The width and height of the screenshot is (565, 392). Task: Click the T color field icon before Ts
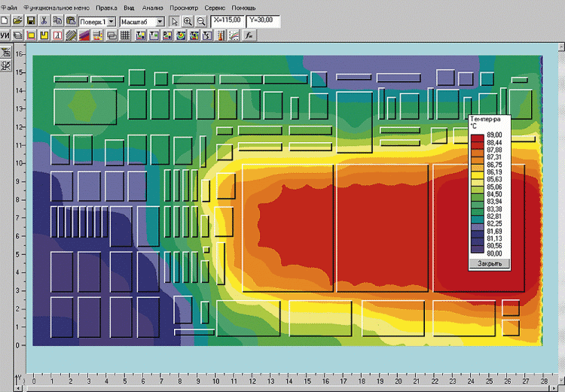194,35
